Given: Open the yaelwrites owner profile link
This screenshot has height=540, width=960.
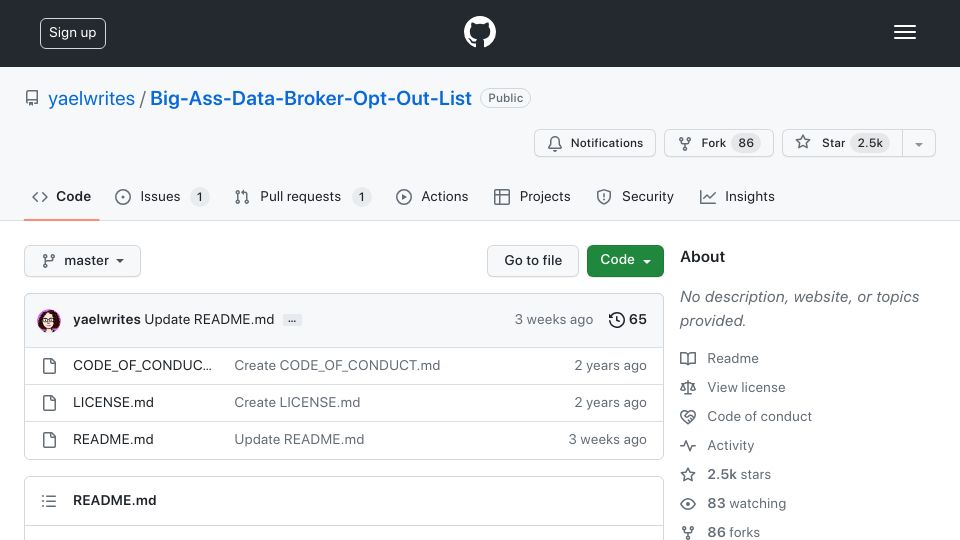Looking at the screenshot, I should pos(91,99).
